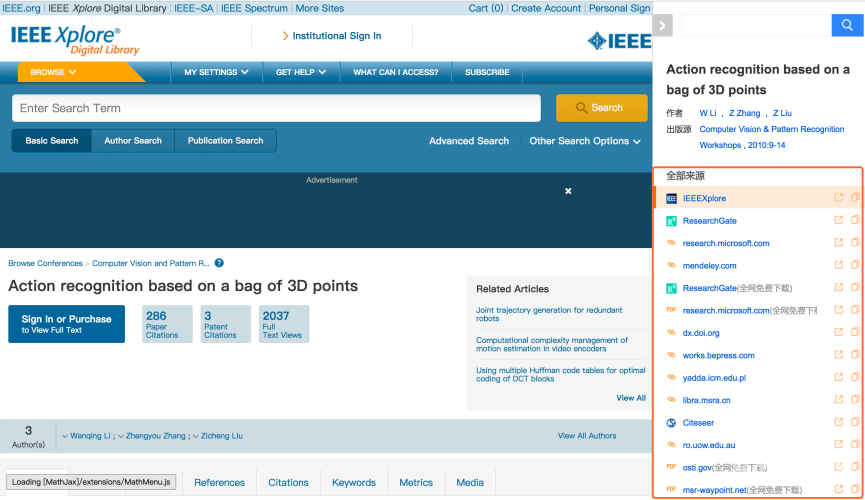Expand Other Search Options dropdown
Screen dimensions: 865x500
tap(585, 141)
